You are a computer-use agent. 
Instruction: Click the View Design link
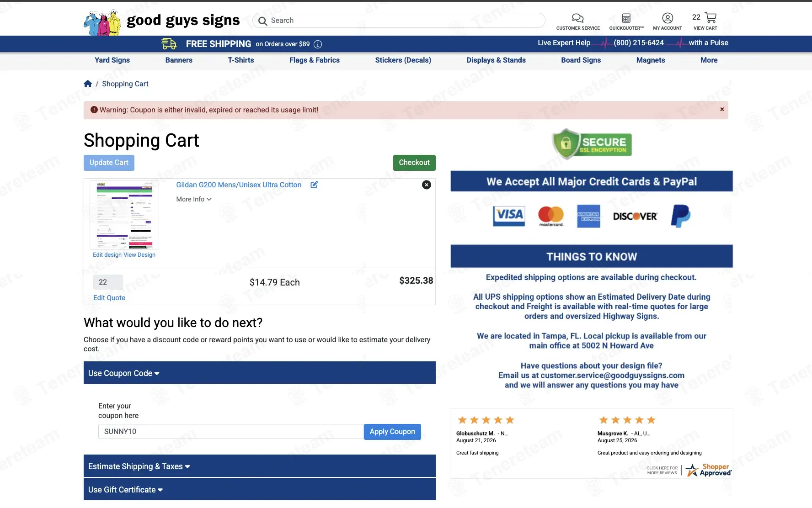point(139,255)
